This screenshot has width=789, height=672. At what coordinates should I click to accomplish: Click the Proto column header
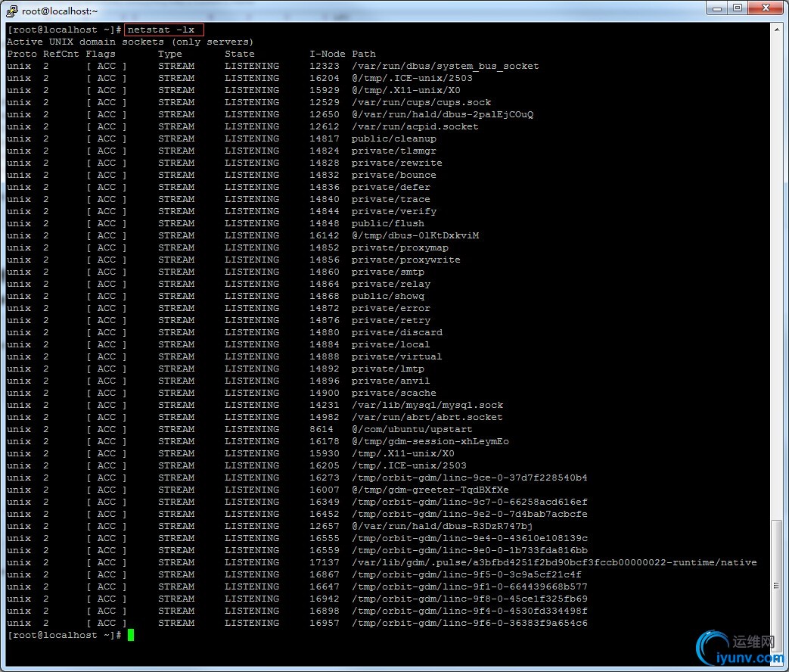22,54
